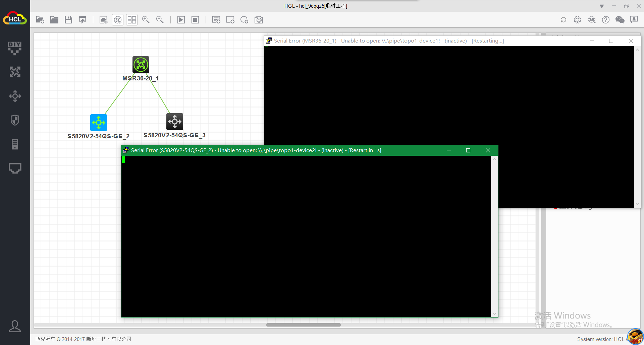Open the router device category in sidebar
This screenshot has height=345, width=644.
(x=15, y=72)
